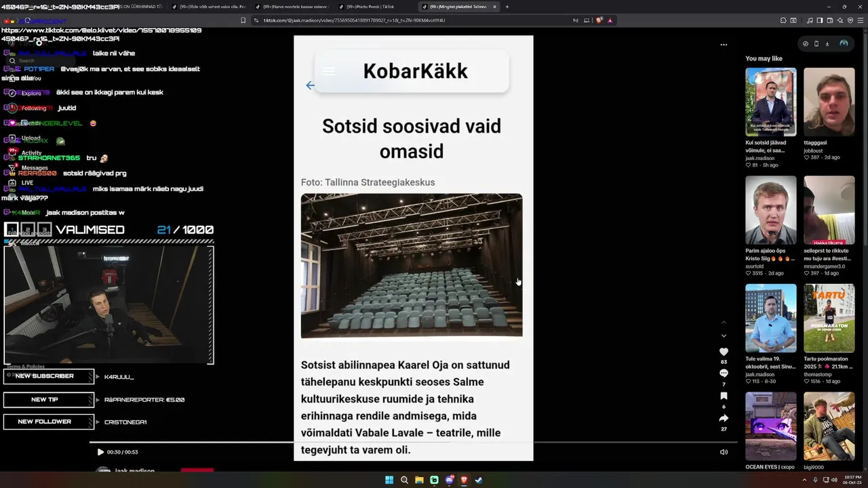This screenshot has height=488, width=868.
Task: Open the Steam taskbar icon
Action: (x=479, y=480)
